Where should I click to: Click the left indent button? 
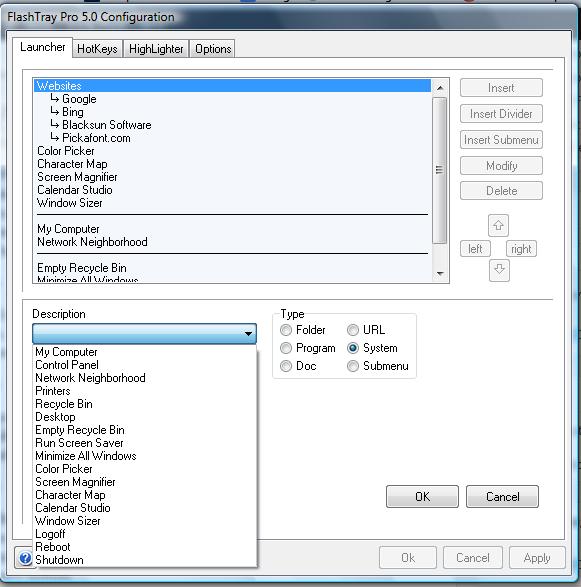(x=475, y=249)
